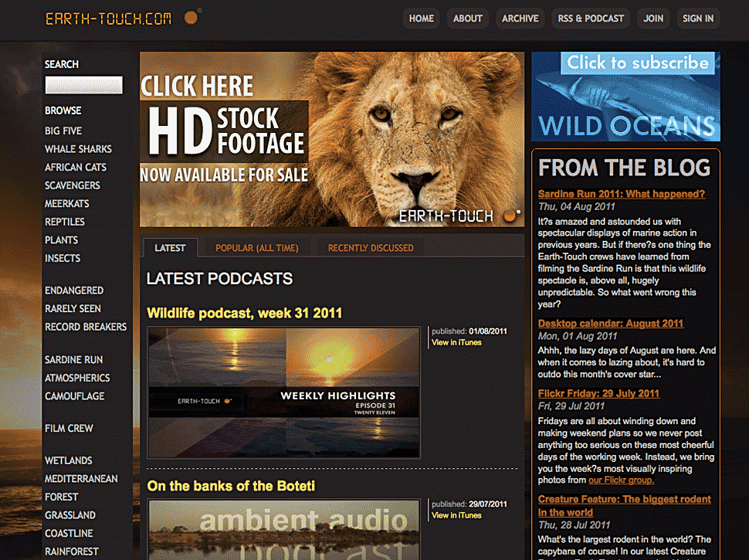Click View in iTunes for week 31 podcast

pos(456,343)
